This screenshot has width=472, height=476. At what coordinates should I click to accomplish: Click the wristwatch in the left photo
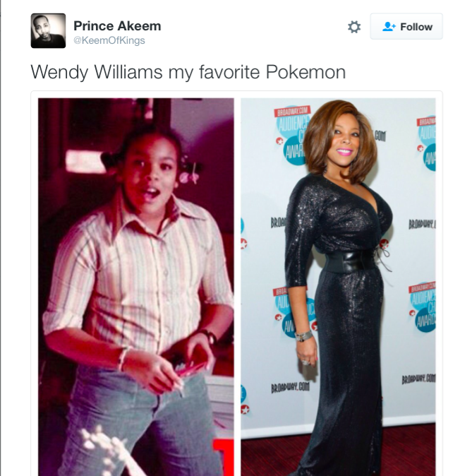(x=210, y=336)
